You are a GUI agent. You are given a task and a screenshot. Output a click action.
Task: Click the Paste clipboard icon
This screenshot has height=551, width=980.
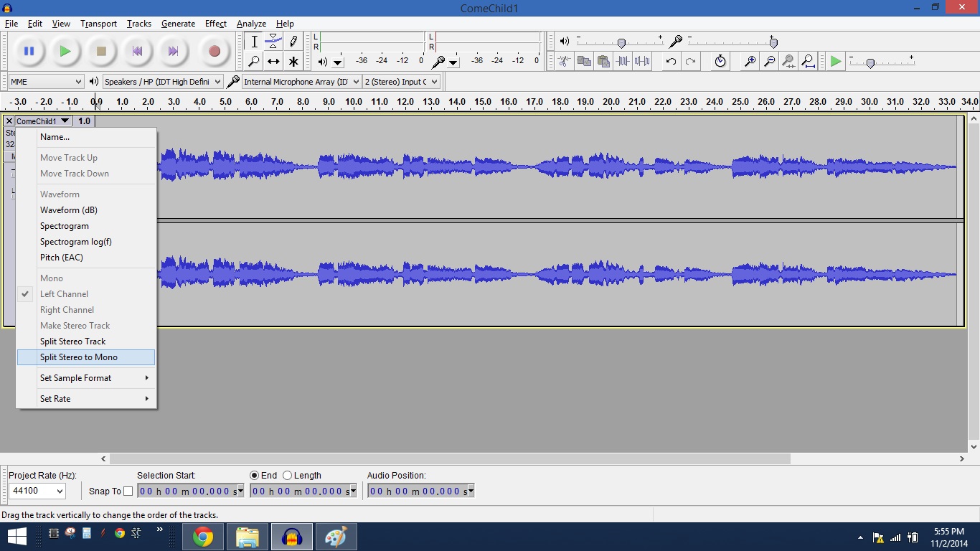603,62
